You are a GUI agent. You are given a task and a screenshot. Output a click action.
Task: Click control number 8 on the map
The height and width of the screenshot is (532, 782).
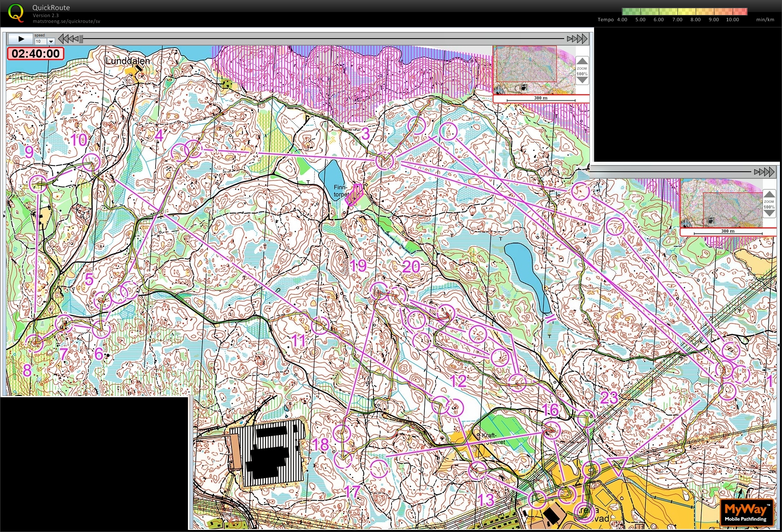coord(27,370)
